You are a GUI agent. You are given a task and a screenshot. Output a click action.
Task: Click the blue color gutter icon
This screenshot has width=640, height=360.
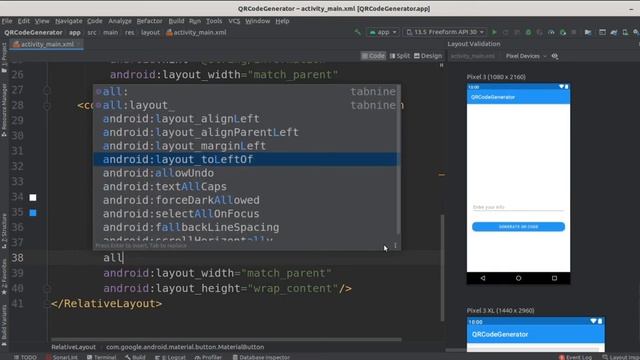33,213
